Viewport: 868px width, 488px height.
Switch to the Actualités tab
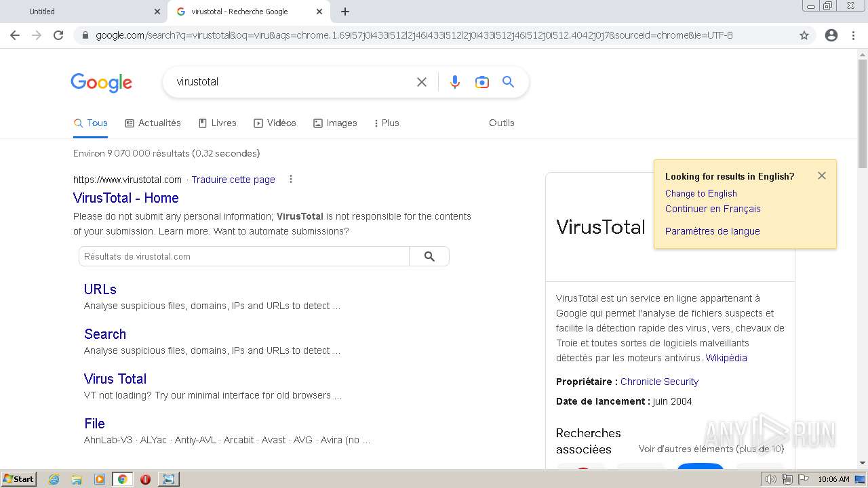(x=153, y=123)
